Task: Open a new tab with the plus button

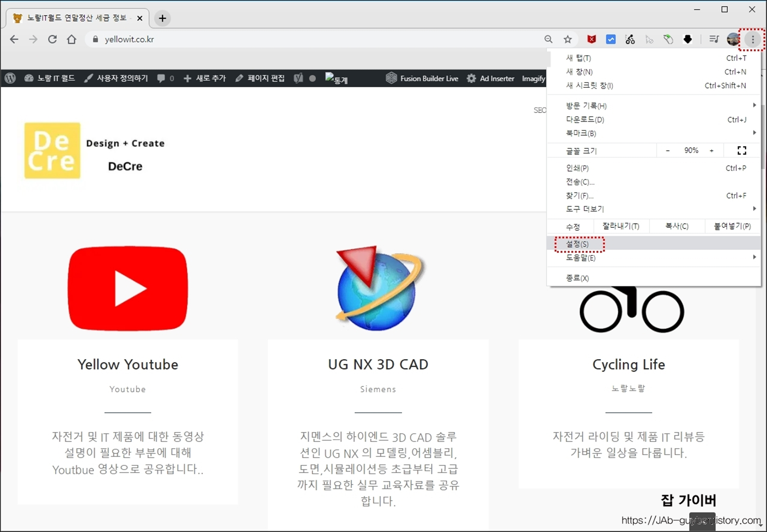Action: [162, 18]
